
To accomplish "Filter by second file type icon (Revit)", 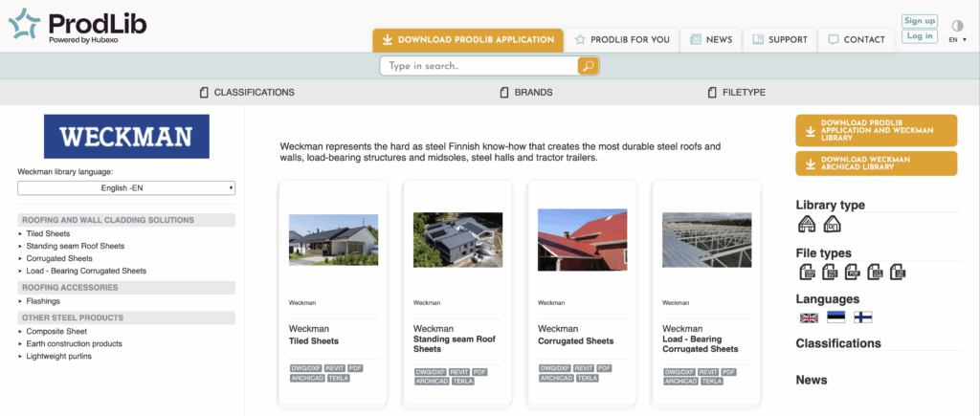I will tap(831, 272).
